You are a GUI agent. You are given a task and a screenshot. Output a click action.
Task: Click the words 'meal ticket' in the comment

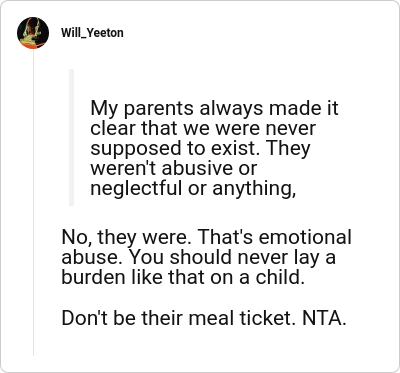point(239,318)
